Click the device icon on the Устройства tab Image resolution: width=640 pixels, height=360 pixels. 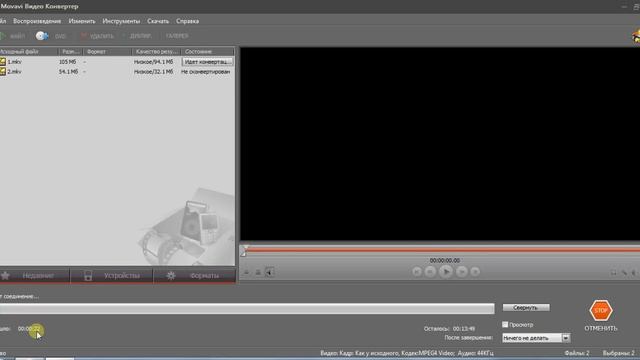coord(88,276)
